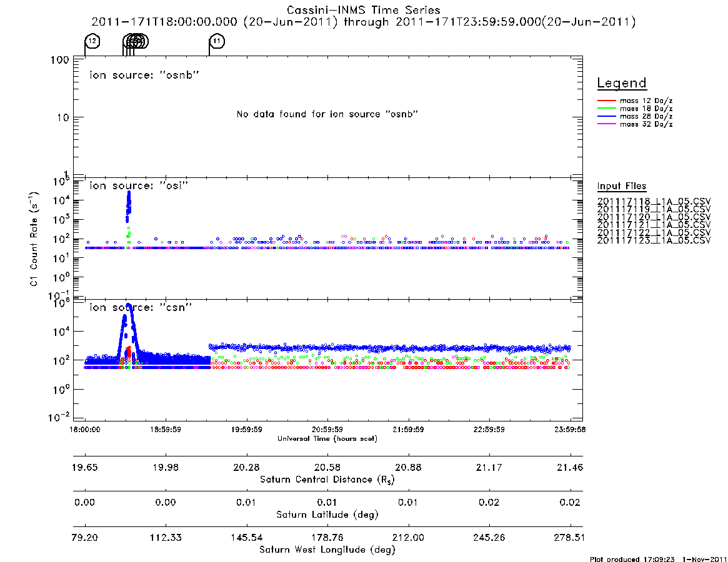Click the last input file 201117123 CSV
The width and height of the screenshot is (728, 562).
654,240
